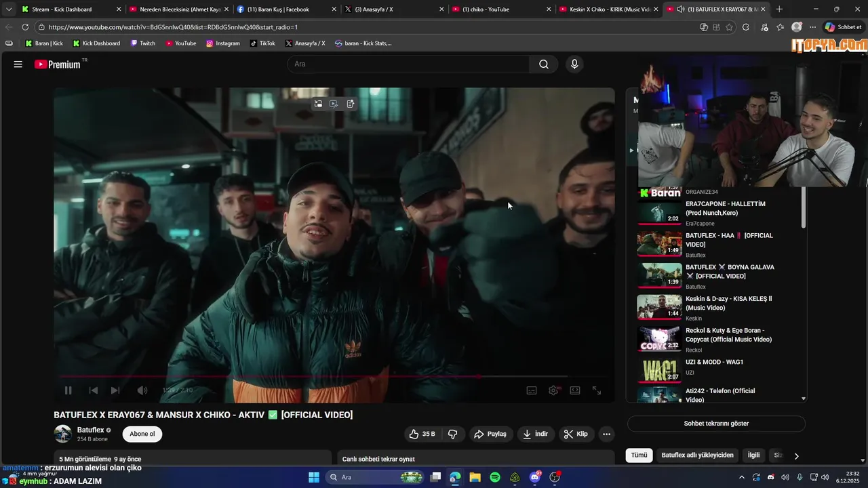Open Ati242 - Telefon official video

pos(720,395)
